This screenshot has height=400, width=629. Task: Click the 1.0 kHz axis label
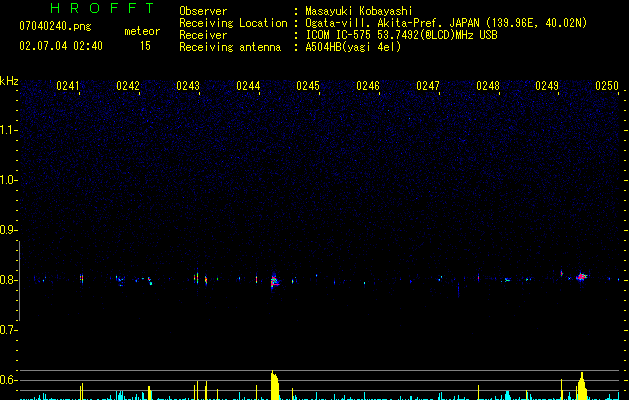pyautogui.click(x=8, y=180)
